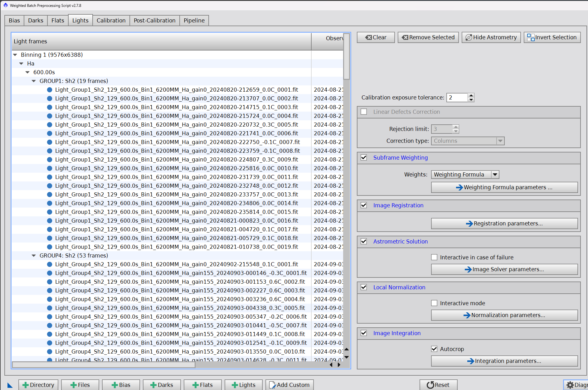Collapse GROUP4: Sh2 (53 frames)
The image size is (588, 390).
click(x=34, y=256)
